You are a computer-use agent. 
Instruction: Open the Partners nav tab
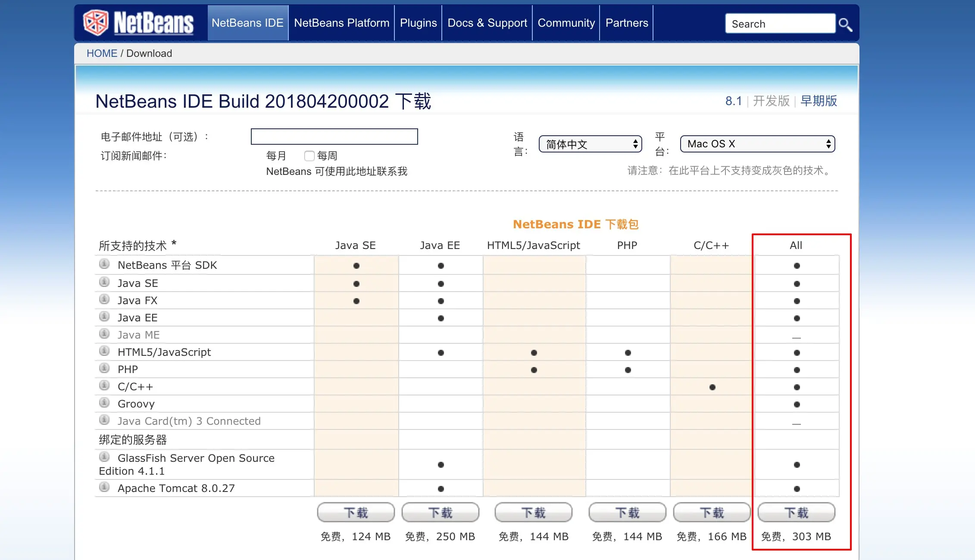tap(627, 23)
